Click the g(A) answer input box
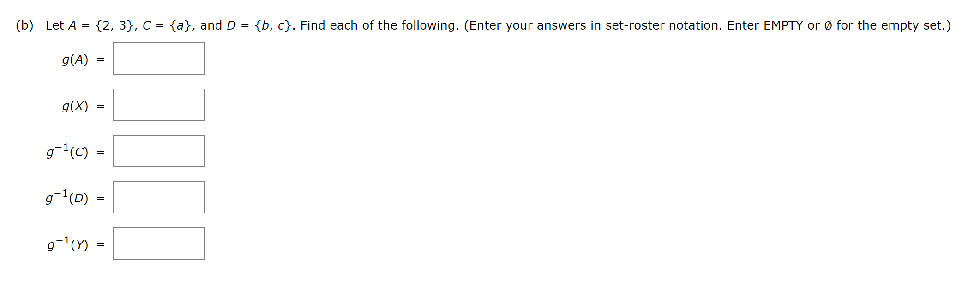The height and width of the screenshot is (290, 980). [158, 59]
